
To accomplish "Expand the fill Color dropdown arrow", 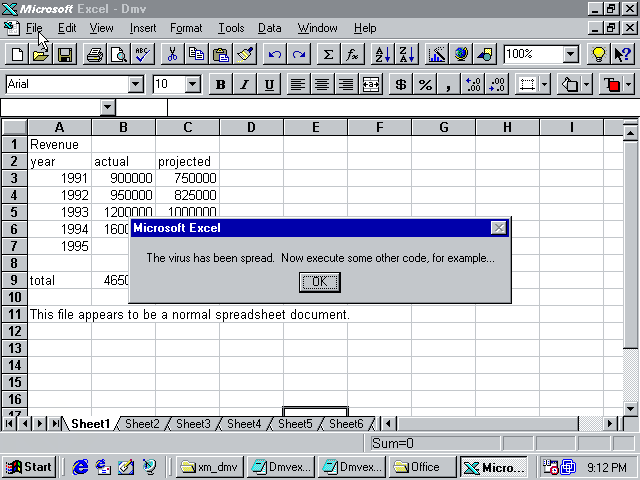I will (587, 84).
